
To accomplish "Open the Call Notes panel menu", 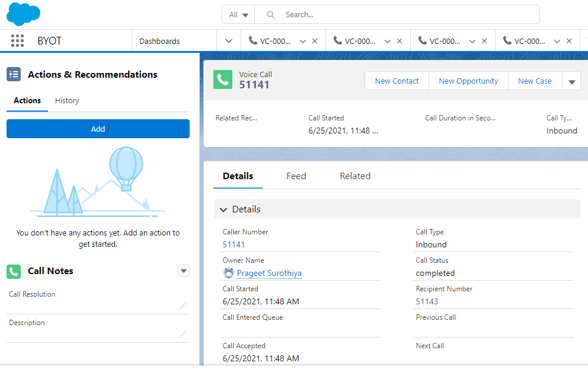I will tap(184, 271).
